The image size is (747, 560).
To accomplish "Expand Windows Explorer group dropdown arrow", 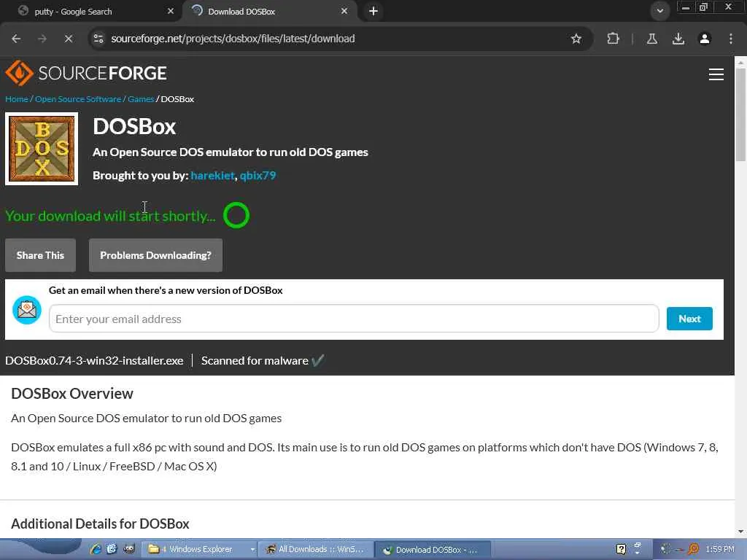I will (252, 549).
